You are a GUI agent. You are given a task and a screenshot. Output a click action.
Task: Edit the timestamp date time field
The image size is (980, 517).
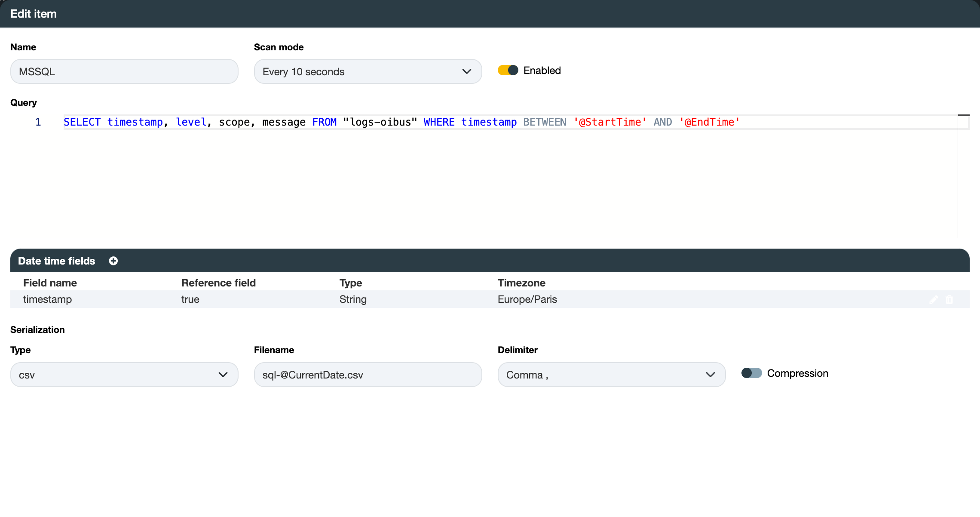(x=934, y=300)
